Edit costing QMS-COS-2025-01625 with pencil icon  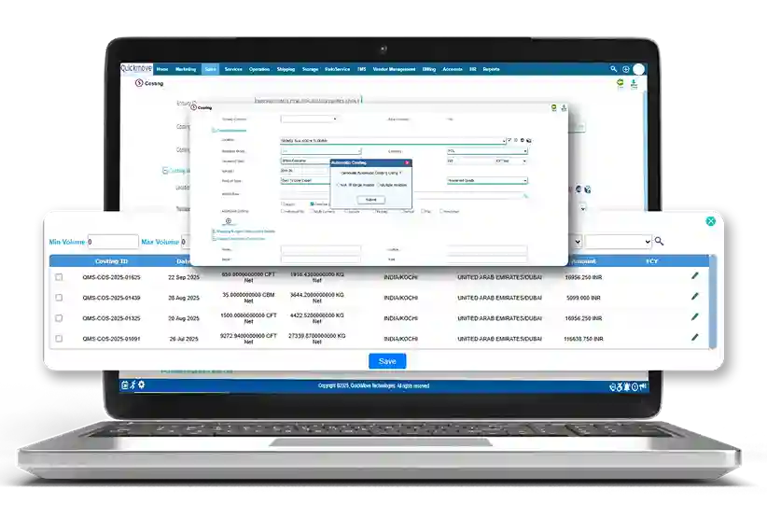pyautogui.click(x=695, y=276)
